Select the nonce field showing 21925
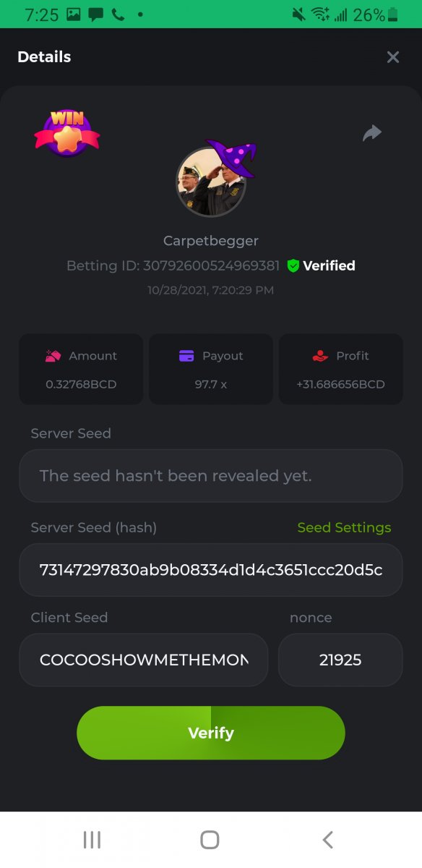The width and height of the screenshot is (422, 868). coord(340,660)
